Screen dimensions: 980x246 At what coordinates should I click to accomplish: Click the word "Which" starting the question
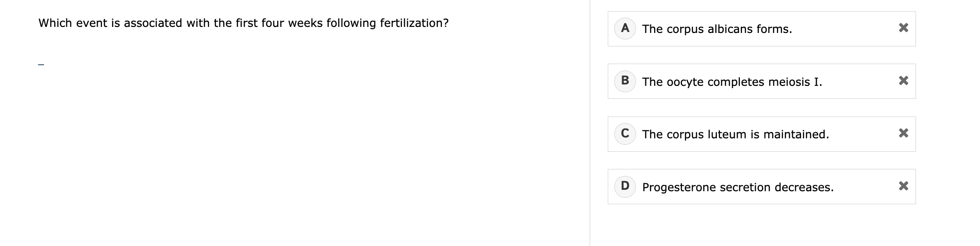coord(54,23)
